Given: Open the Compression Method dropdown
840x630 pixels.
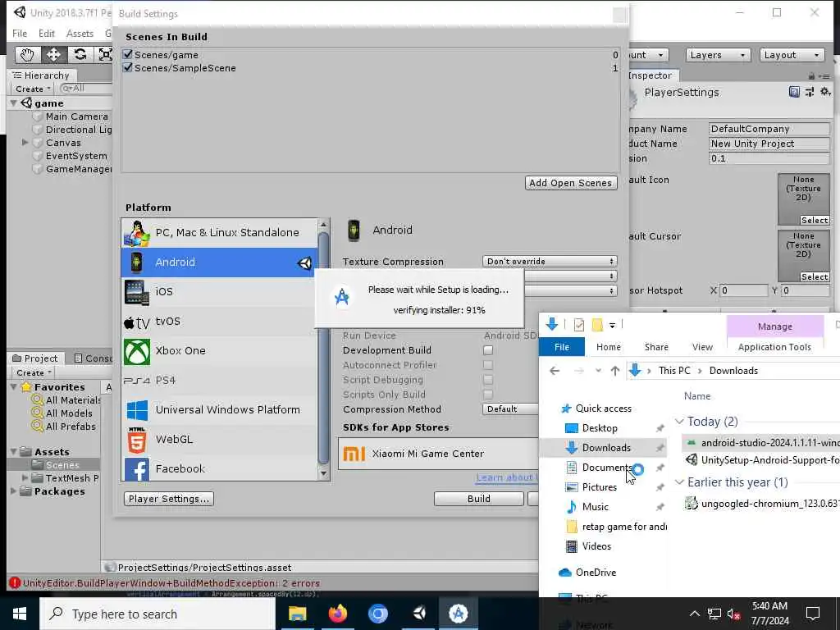Looking at the screenshot, I should (x=510, y=409).
